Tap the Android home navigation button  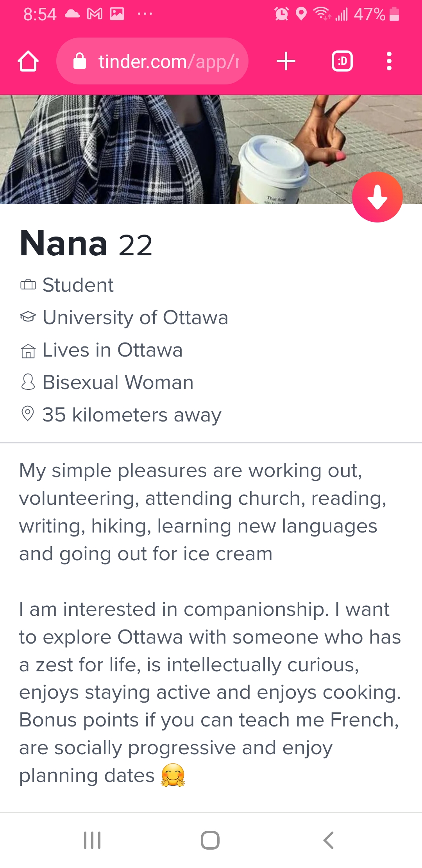click(210, 840)
